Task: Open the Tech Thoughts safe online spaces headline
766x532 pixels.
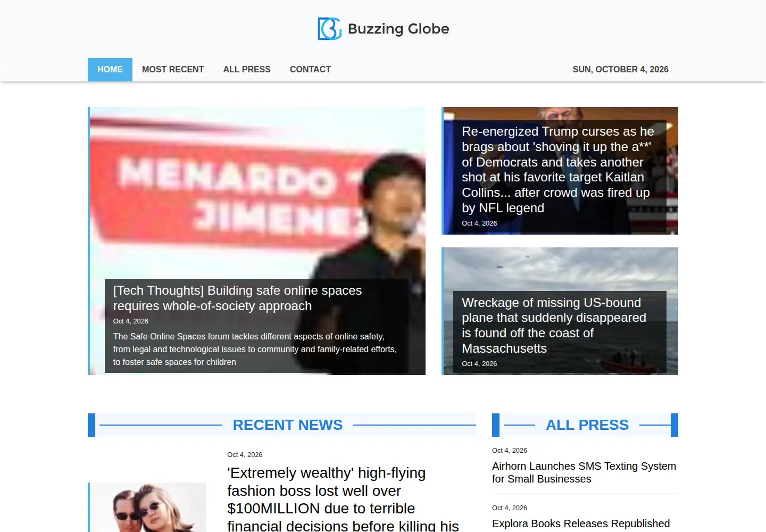Action: (237, 298)
